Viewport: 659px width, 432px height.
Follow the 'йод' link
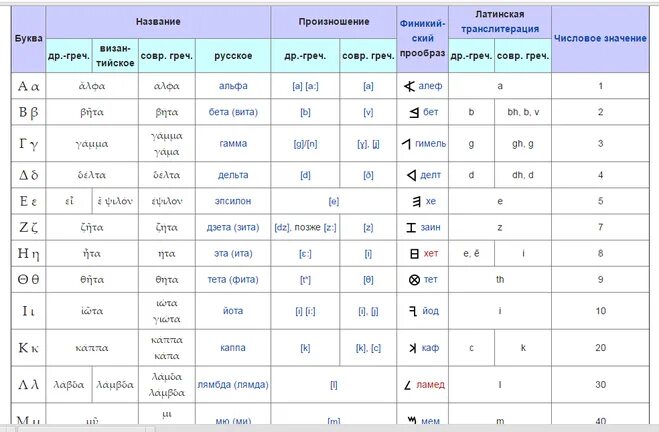431,311
